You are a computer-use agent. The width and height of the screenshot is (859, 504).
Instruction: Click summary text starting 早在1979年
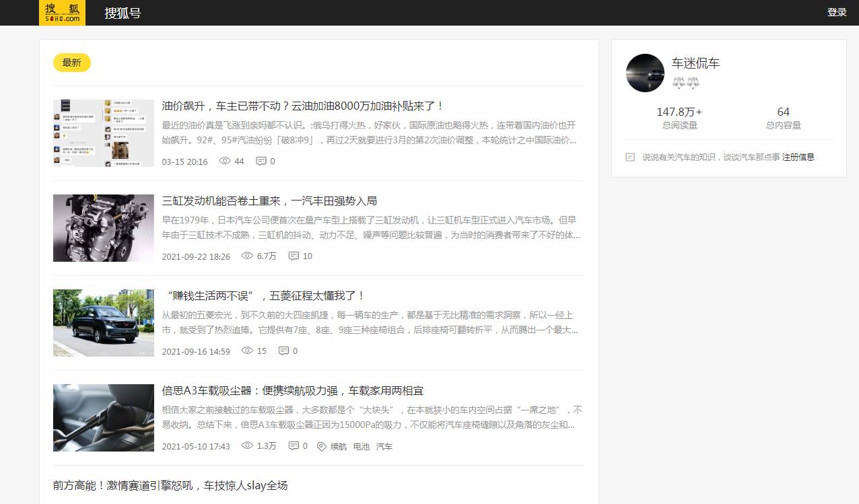371,227
